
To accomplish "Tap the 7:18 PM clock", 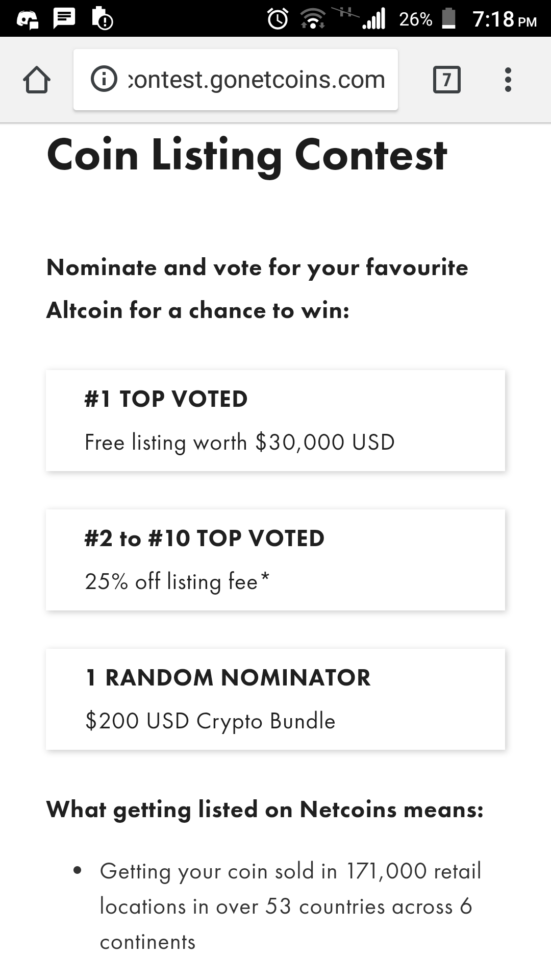I will click(504, 19).
